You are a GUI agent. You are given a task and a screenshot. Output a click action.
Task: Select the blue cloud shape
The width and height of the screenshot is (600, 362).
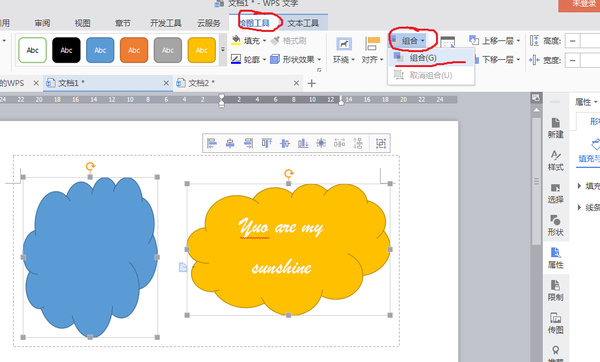90,256
